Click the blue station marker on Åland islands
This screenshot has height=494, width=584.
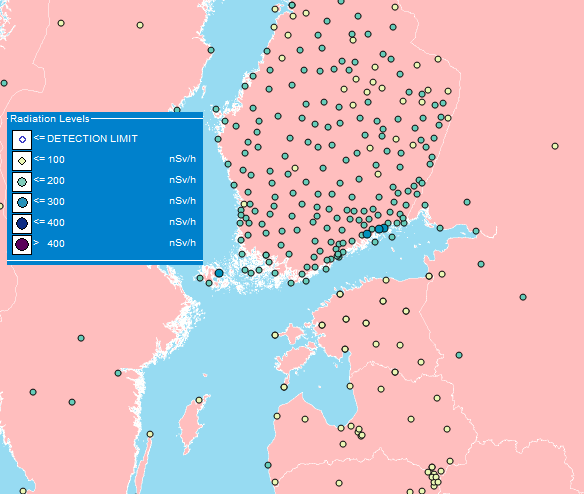219,273
